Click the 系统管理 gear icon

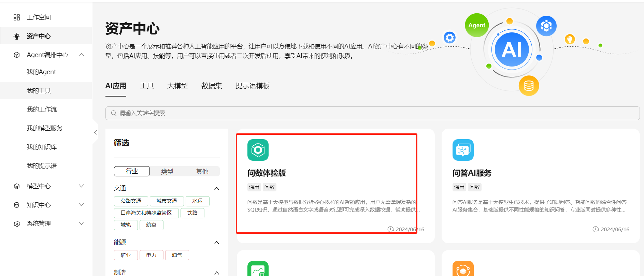[17, 224]
